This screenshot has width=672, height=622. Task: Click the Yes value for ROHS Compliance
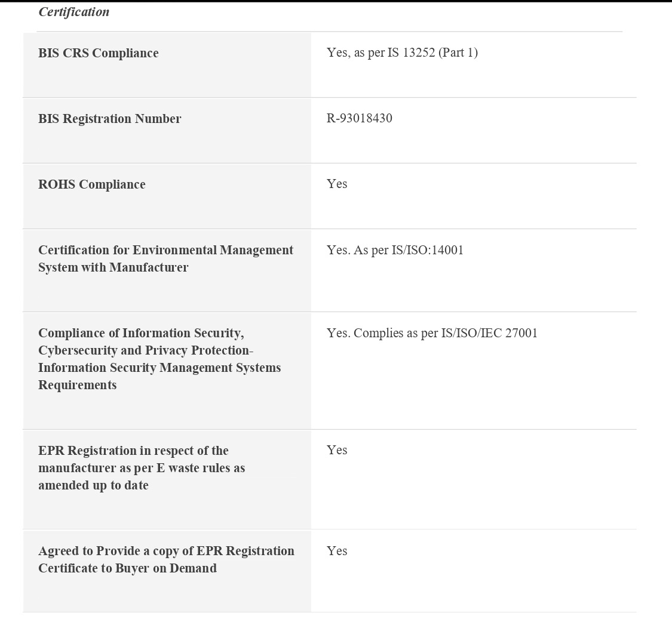(337, 184)
